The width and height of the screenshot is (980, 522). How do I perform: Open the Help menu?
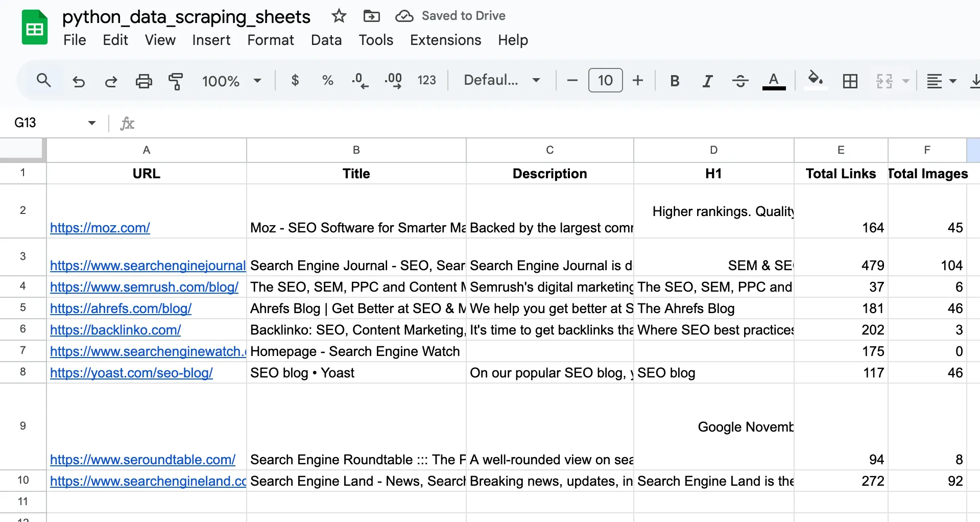(513, 40)
